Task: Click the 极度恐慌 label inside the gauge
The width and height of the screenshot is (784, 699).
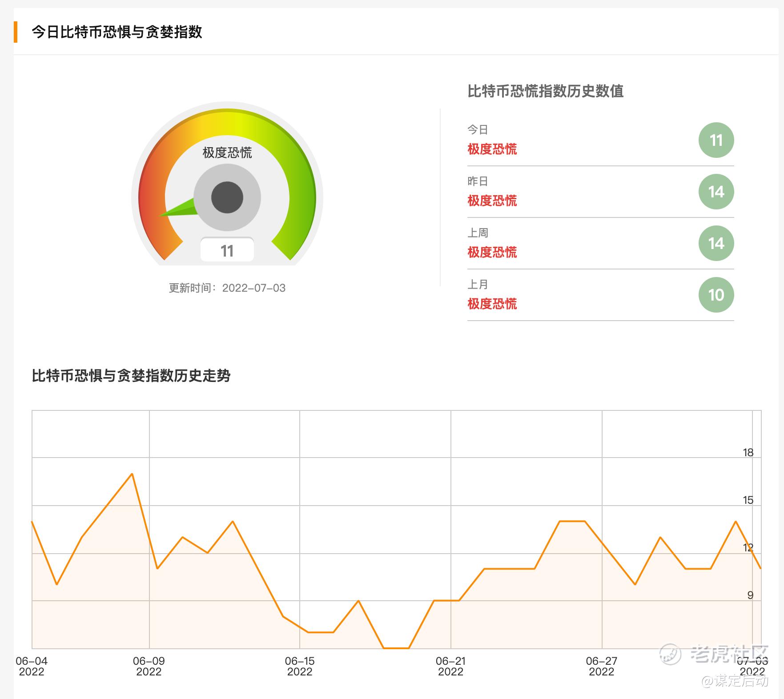Action: pyautogui.click(x=227, y=153)
